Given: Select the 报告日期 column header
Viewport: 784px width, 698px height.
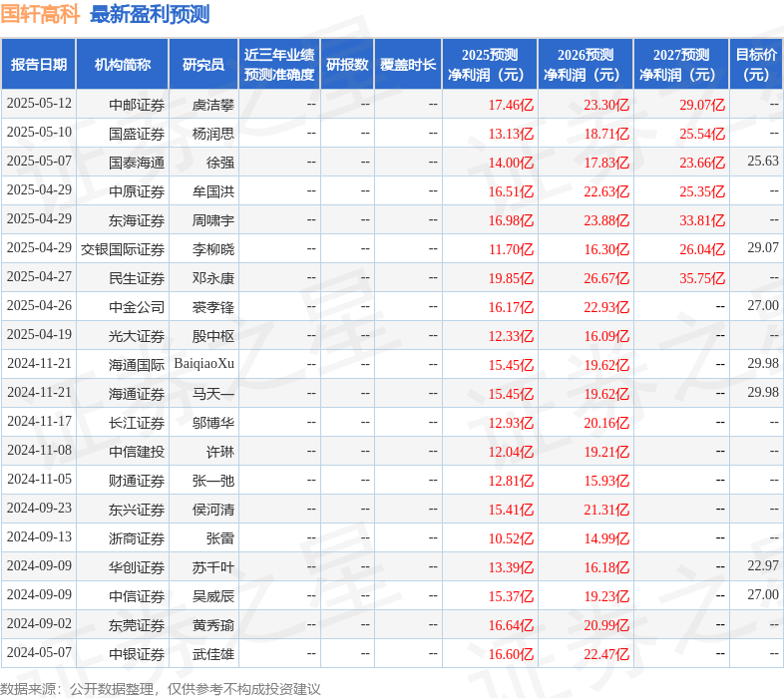Looking at the screenshot, I should coord(39,65).
